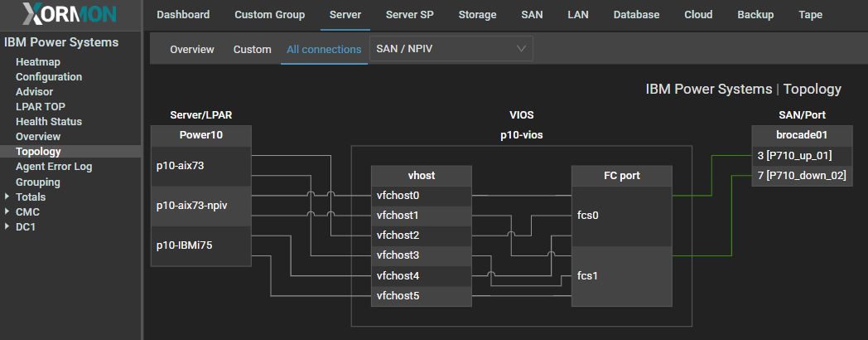Select the Custom sub-tab
Screen dimensions: 868x340
(252, 49)
